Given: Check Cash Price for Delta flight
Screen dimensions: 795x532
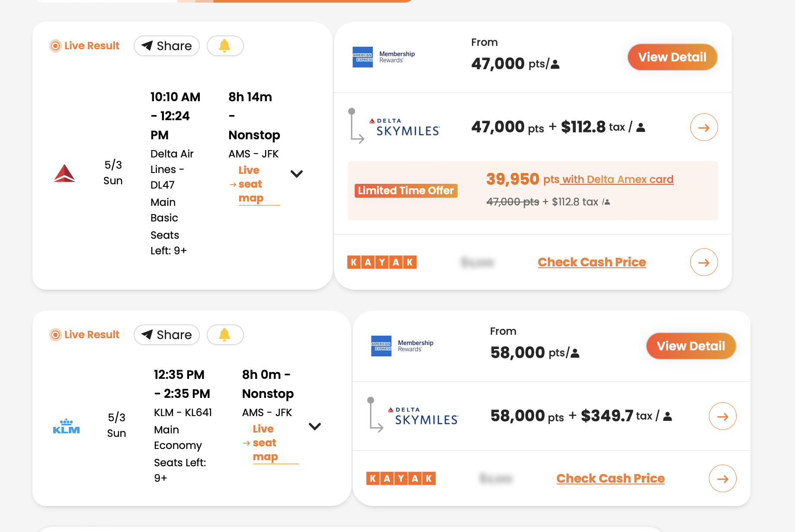Looking at the screenshot, I should point(592,262).
